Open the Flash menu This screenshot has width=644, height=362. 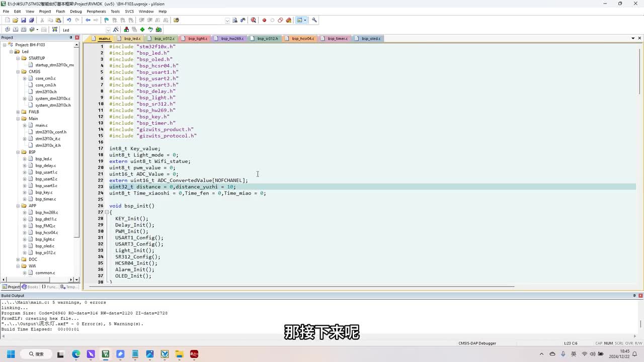click(x=60, y=11)
